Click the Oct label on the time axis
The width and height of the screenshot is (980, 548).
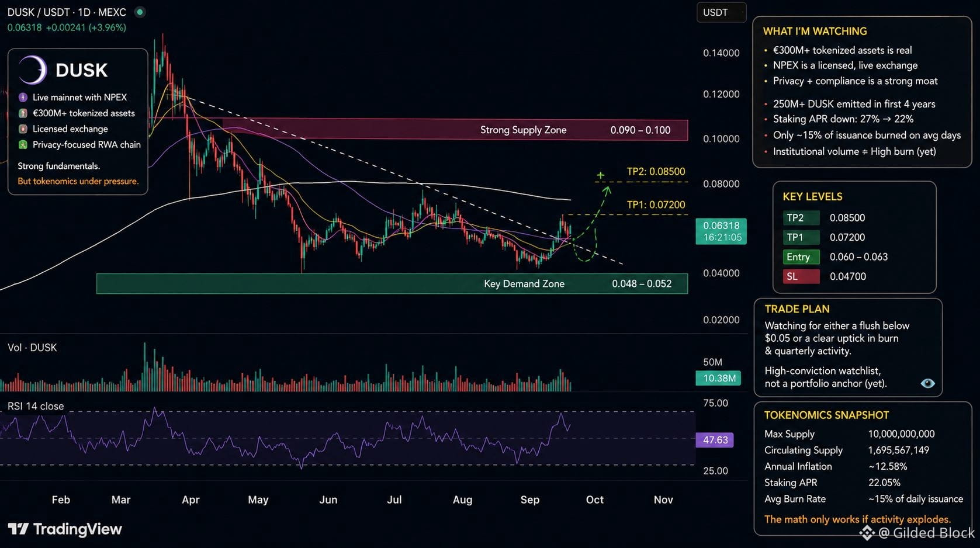tap(595, 500)
